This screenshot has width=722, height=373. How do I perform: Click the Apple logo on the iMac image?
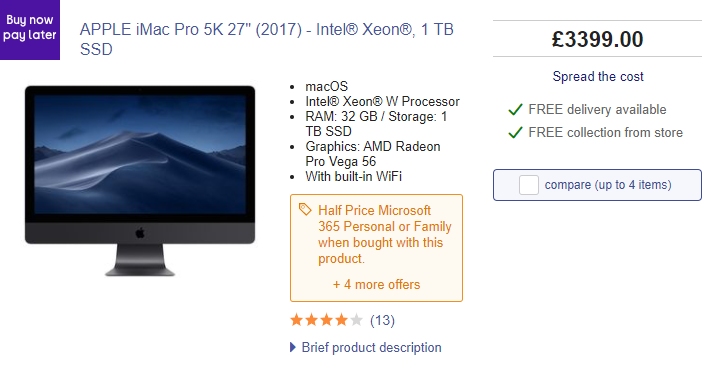click(140, 233)
